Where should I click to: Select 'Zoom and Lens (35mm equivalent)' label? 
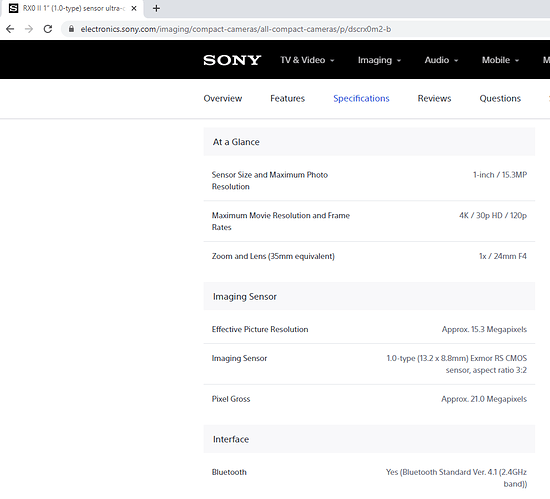point(273,256)
